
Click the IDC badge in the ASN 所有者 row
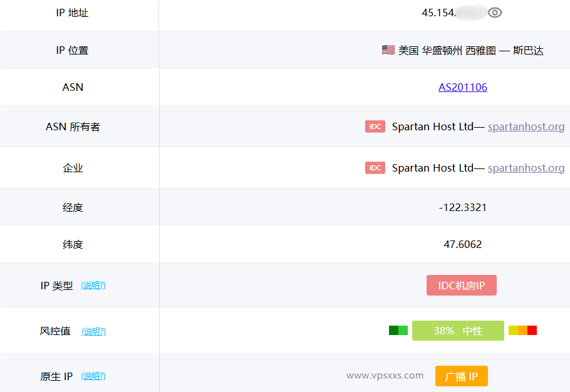tap(375, 126)
